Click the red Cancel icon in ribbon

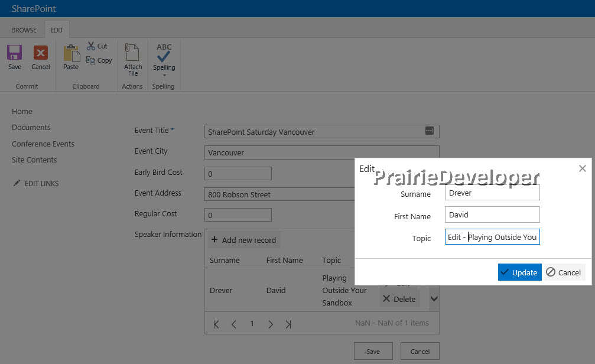(41, 53)
